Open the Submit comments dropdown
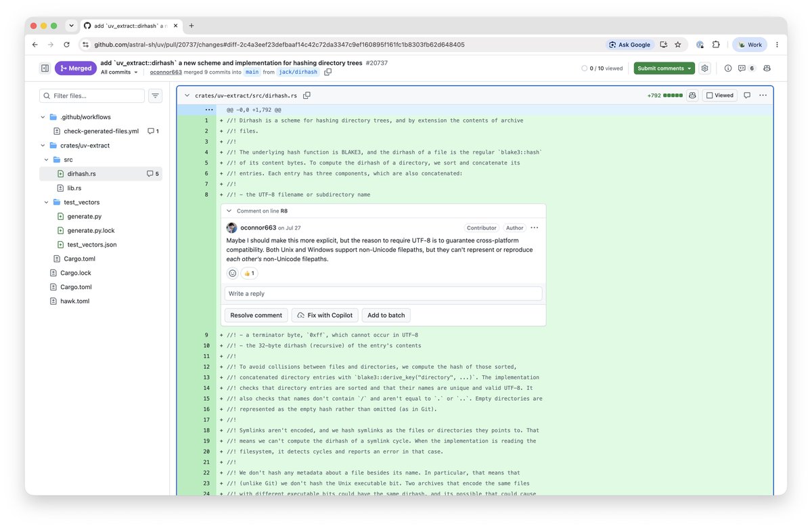The image size is (812, 528). coord(664,68)
